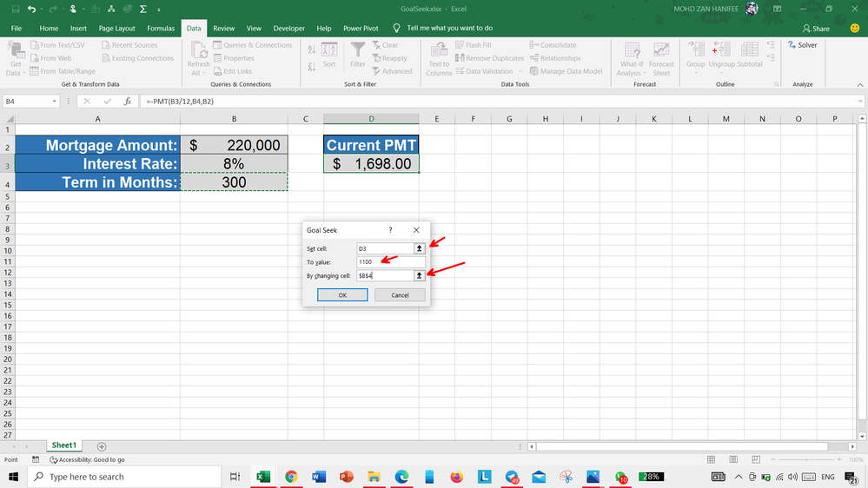Click the feedback smiley face icon
868x488 pixels.
tap(855, 28)
